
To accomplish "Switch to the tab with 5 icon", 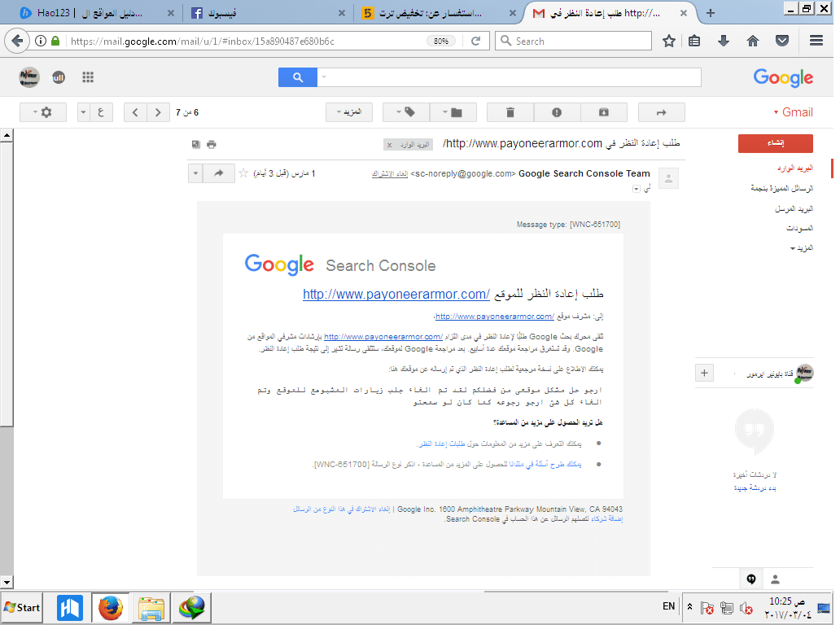I will [x=438, y=13].
